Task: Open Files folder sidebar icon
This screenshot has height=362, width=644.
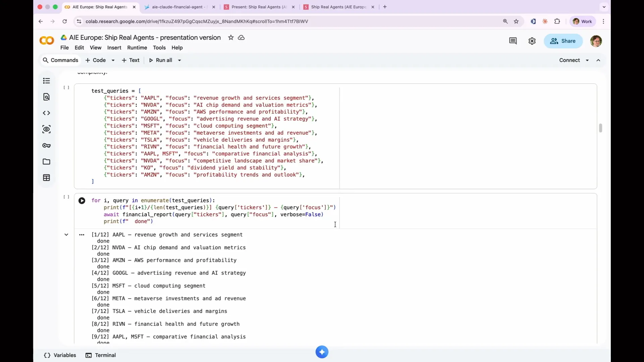Action: (46, 162)
